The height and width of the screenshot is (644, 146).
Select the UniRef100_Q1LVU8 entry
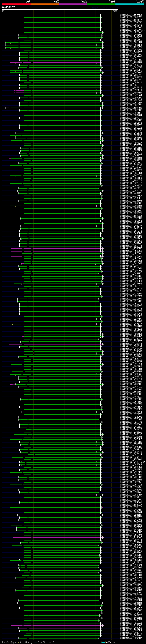131,301
